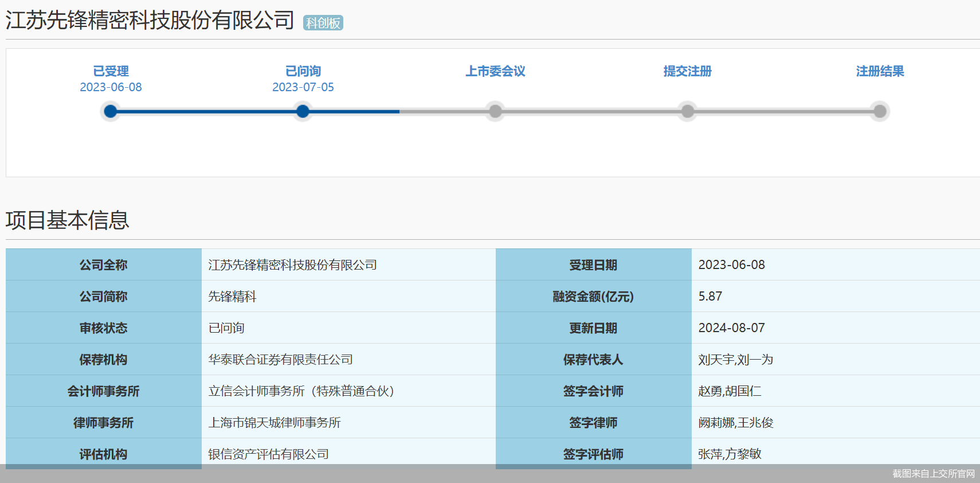Viewport: 980px width, 483px height.
Task: Click the 保荐代表人 header cell
Action: tap(594, 359)
